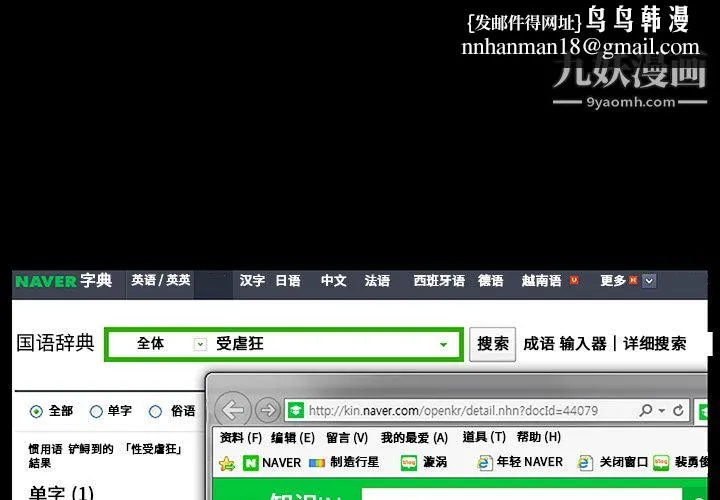Image resolution: width=720 pixels, height=500 pixels.
Task: Open the 关闭窗口 bookmark
Action: pyautogui.click(x=613, y=462)
